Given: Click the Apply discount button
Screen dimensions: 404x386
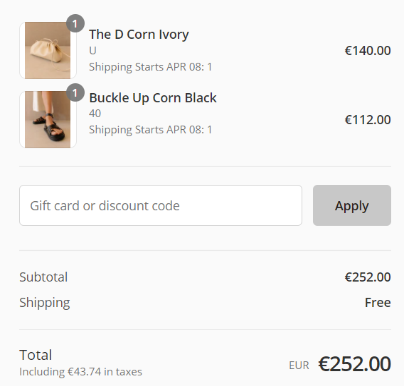Looking at the screenshot, I should click(352, 205).
